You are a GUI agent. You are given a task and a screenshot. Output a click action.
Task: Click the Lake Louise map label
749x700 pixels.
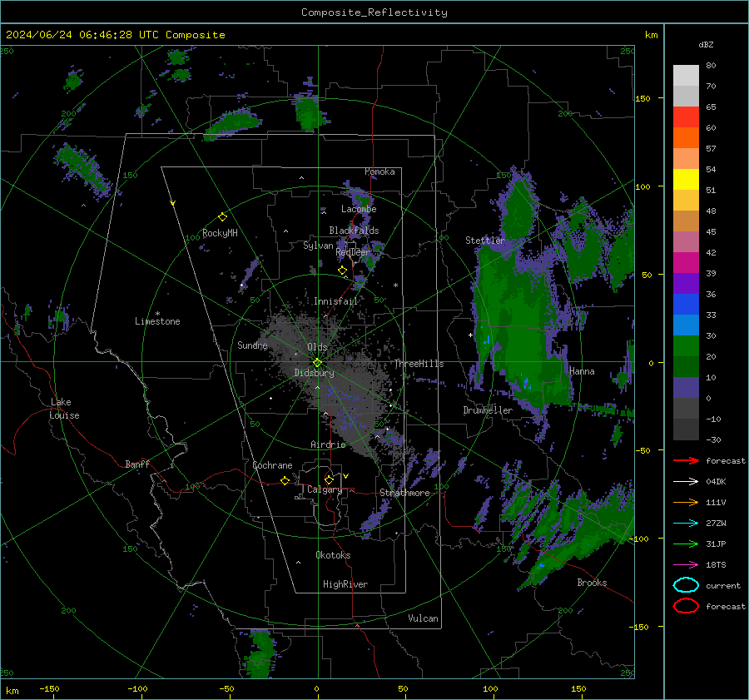[x=64, y=409]
